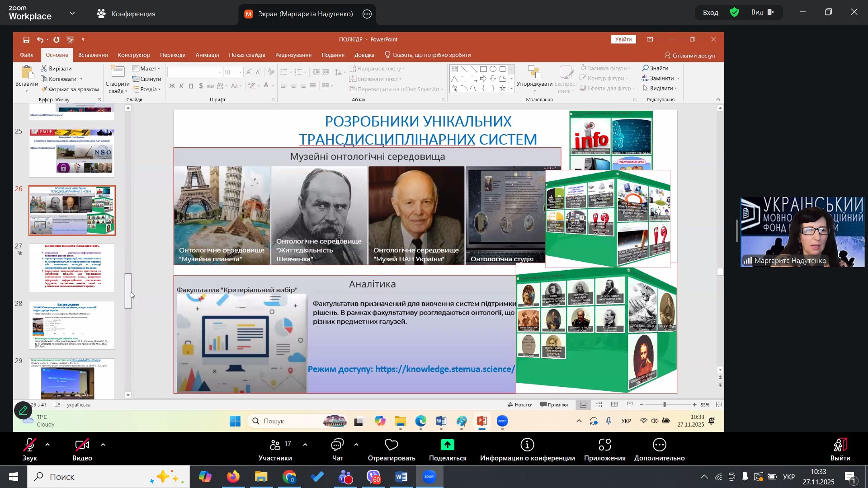Screen dimensions: 868x488
Task: Click the Zoom annotate pencil icon
Action: coord(23,410)
